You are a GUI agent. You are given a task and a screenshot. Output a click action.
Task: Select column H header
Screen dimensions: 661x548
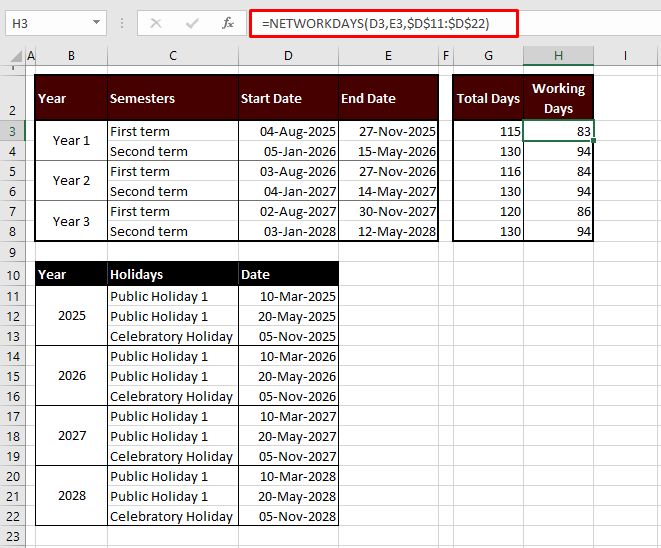click(558, 56)
